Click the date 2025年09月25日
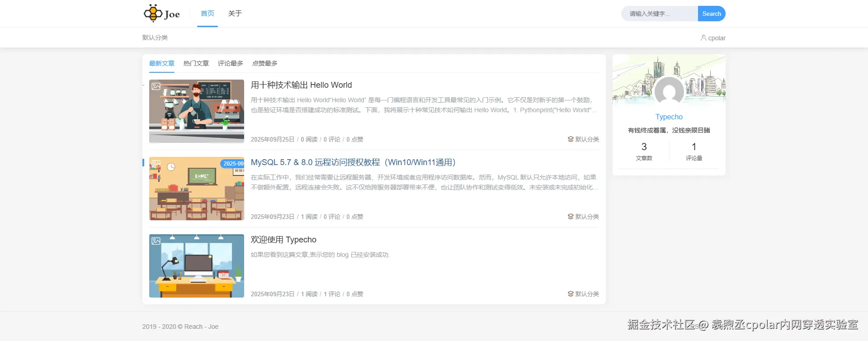Image resolution: width=868 pixels, height=341 pixels. tap(273, 139)
